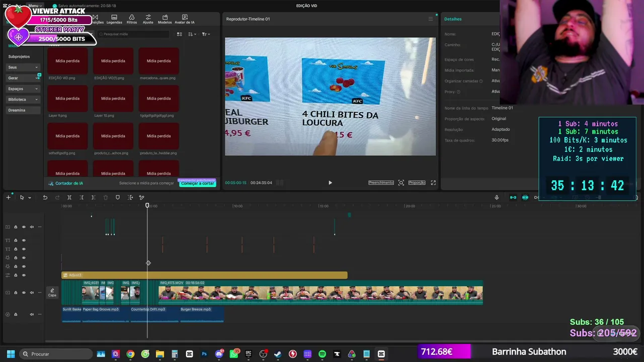Image resolution: width=644 pixels, height=362 pixels.
Task: Open the media filter dropdown
Action: pos(206,34)
